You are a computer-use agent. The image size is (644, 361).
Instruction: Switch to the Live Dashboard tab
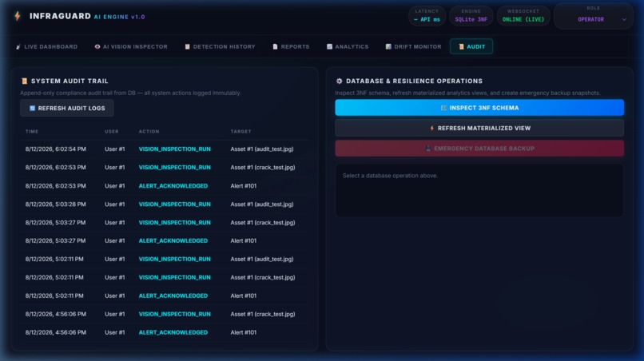pos(47,47)
